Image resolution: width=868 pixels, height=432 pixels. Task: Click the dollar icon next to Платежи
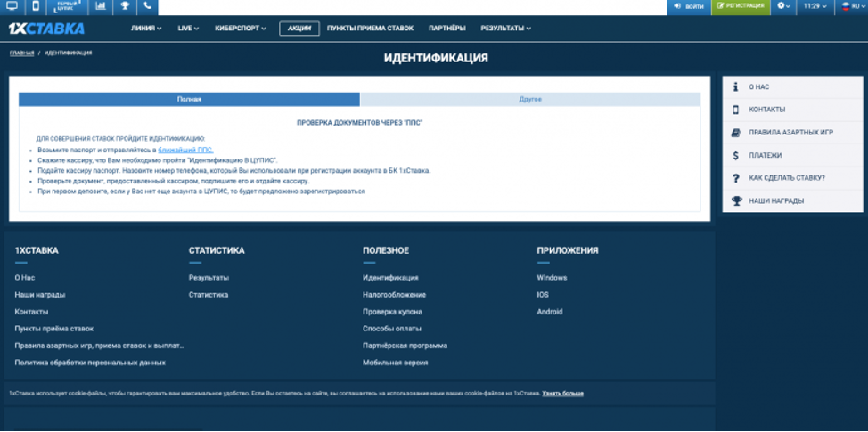[x=736, y=156]
